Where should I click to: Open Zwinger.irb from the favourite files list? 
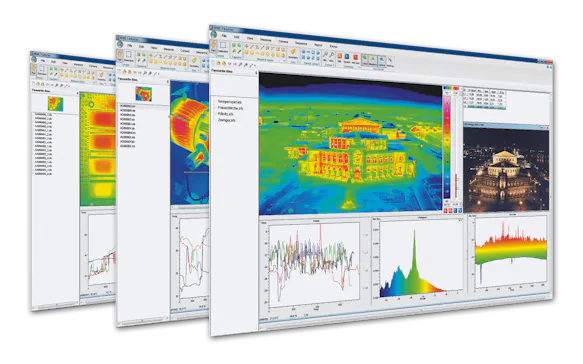[x=226, y=120]
